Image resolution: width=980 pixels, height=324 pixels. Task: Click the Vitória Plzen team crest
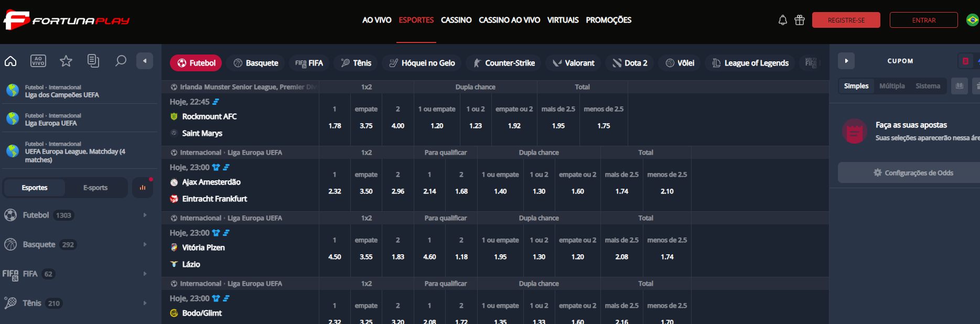tap(174, 247)
